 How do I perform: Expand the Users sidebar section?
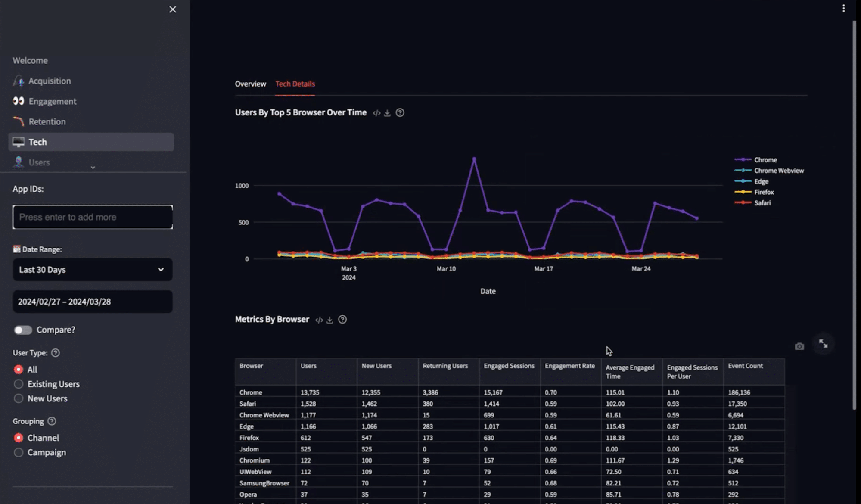tap(92, 167)
